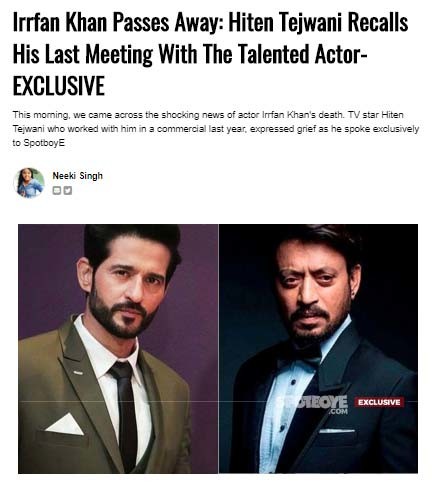
Task: Open the Neeki Singh author link
Action: point(77,176)
